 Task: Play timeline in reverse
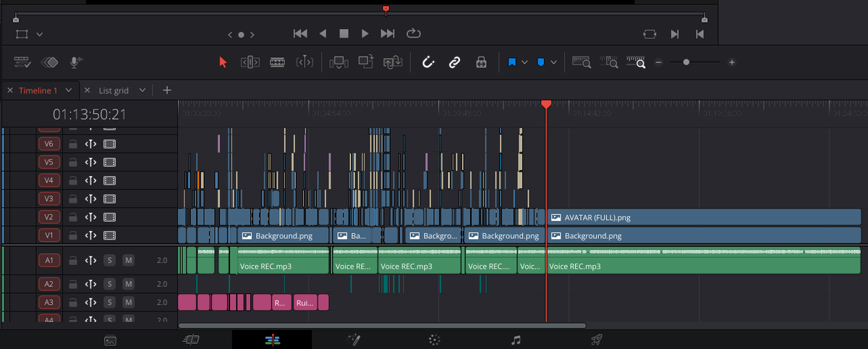pyautogui.click(x=323, y=33)
